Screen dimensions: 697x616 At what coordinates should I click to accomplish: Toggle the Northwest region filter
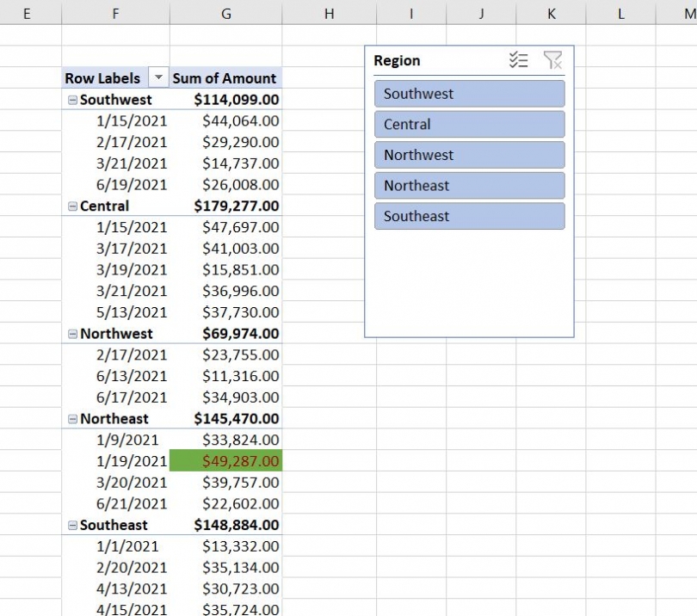coord(468,154)
